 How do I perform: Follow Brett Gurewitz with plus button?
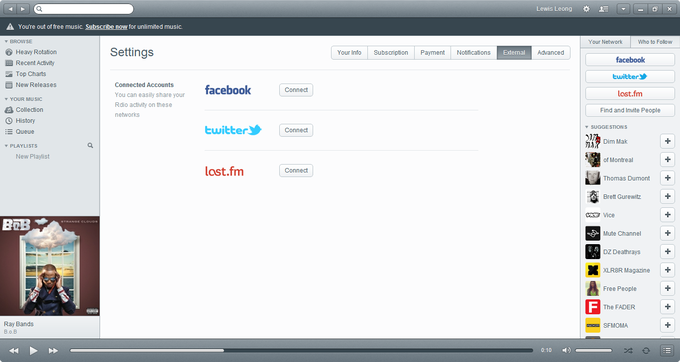(667, 196)
